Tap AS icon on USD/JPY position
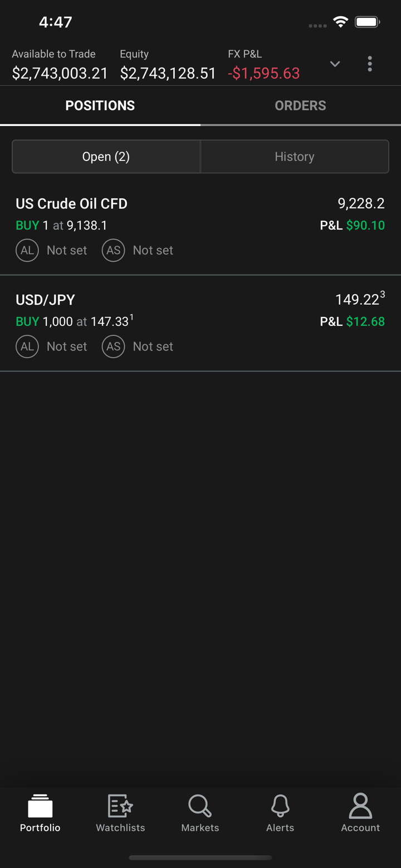Image resolution: width=401 pixels, height=868 pixels. tap(113, 347)
